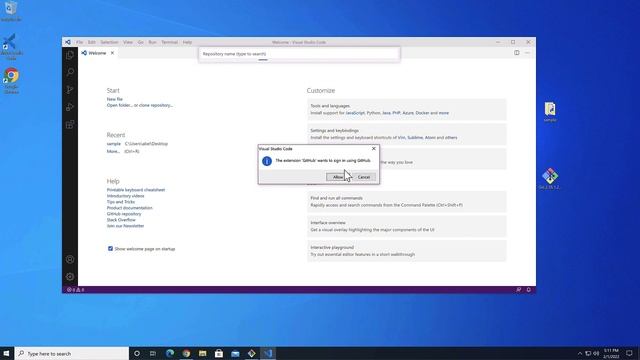The height and width of the screenshot is (360, 640).
Task: Click the Repository name search field
Action: pyautogui.click(x=299, y=54)
